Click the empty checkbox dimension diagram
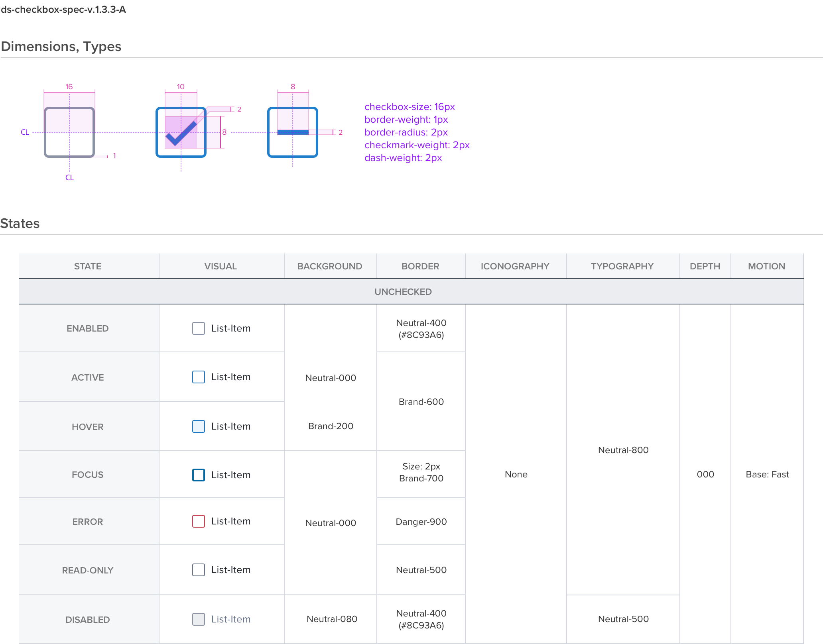823x644 pixels. [69, 132]
